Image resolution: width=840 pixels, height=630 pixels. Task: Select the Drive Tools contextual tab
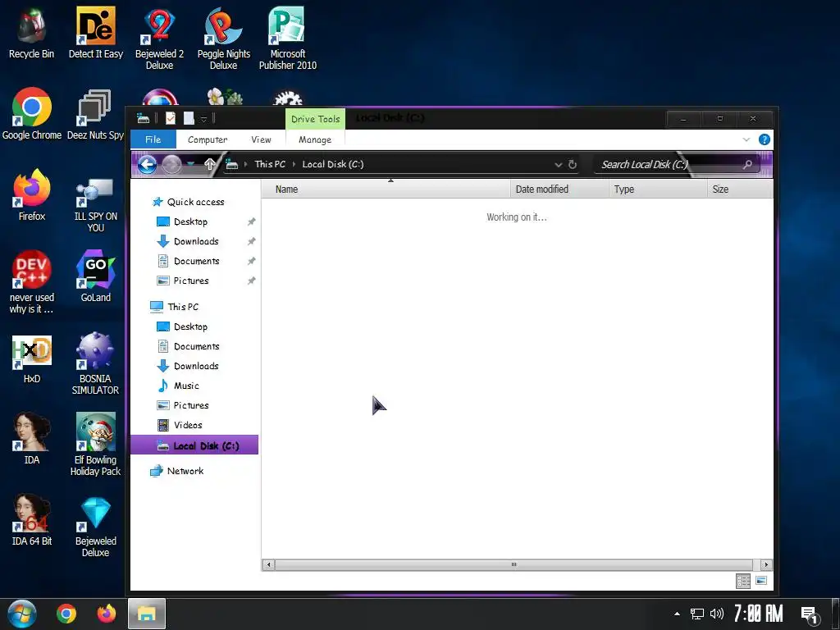[315, 119]
